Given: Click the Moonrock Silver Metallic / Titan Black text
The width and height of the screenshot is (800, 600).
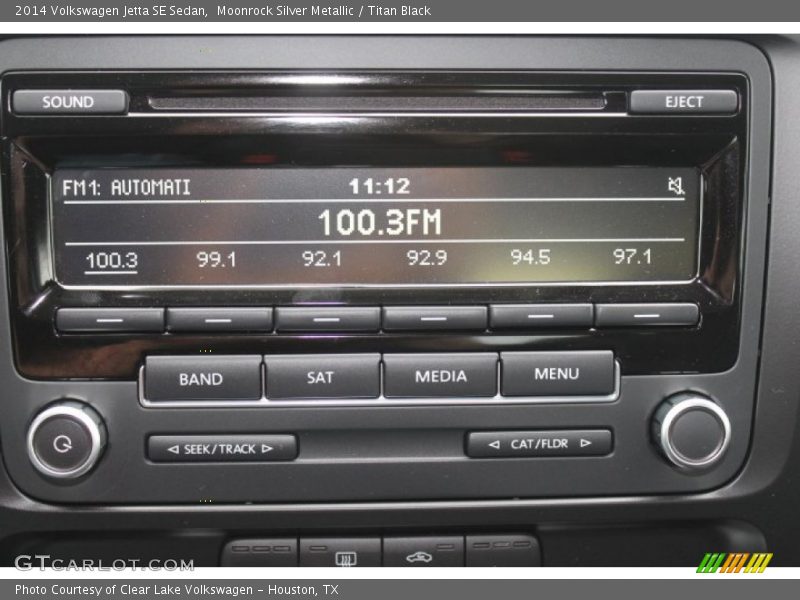Looking at the screenshot, I should [323, 11].
